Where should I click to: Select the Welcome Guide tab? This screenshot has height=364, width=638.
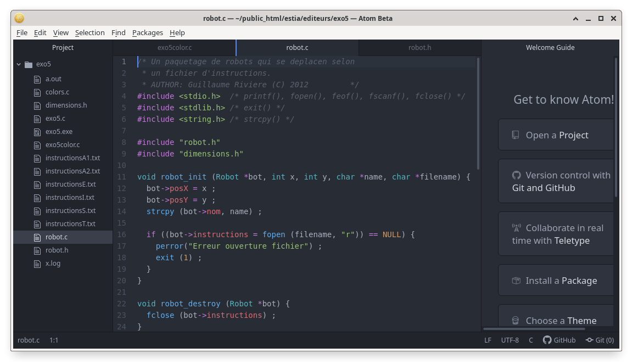pos(550,48)
